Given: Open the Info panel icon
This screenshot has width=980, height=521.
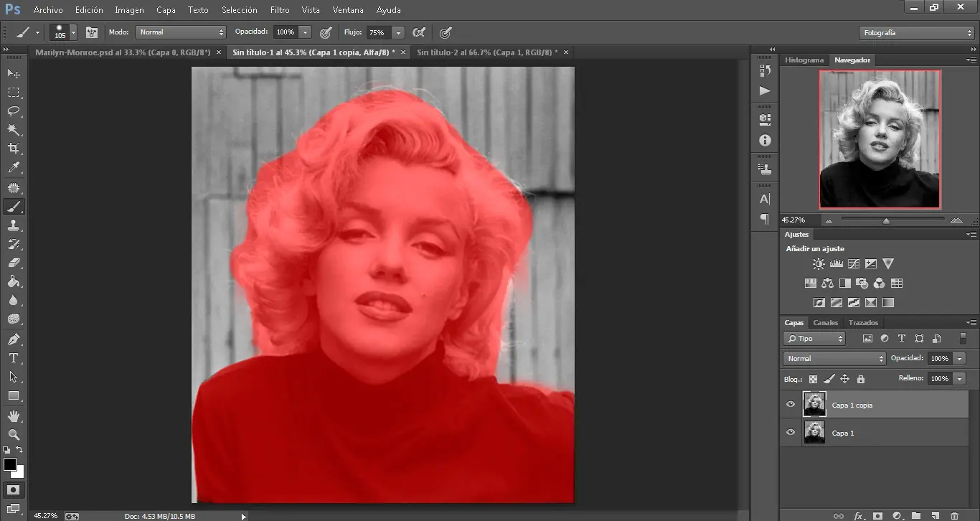Looking at the screenshot, I should 765,141.
